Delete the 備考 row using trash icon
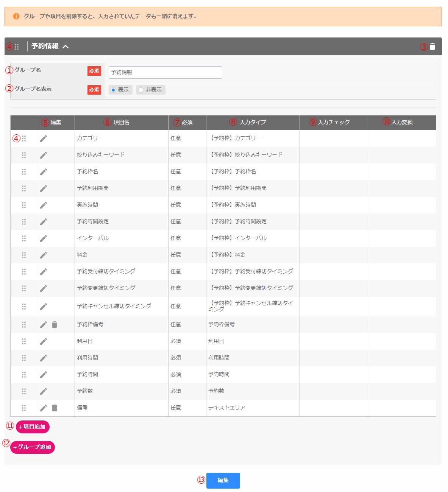 55,408
